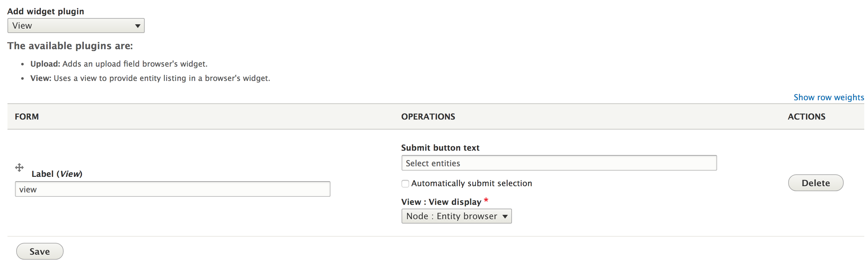The width and height of the screenshot is (868, 269).
Task: Click the red required asterisk marker
Action: click(x=486, y=201)
